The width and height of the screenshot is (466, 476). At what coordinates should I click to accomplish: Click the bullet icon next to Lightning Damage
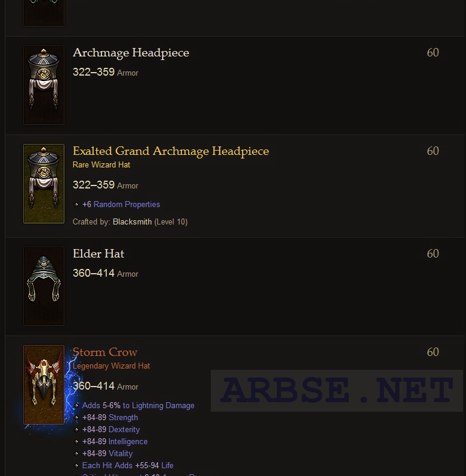pos(76,406)
